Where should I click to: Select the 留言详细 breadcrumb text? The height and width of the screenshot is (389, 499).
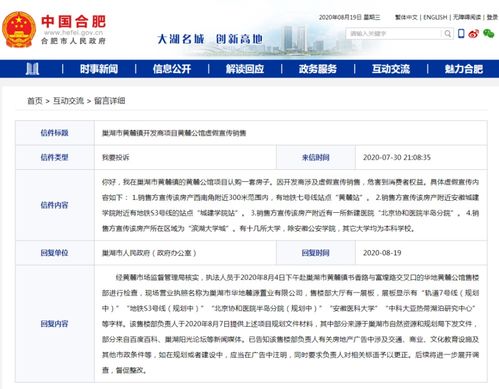[110, 101]
